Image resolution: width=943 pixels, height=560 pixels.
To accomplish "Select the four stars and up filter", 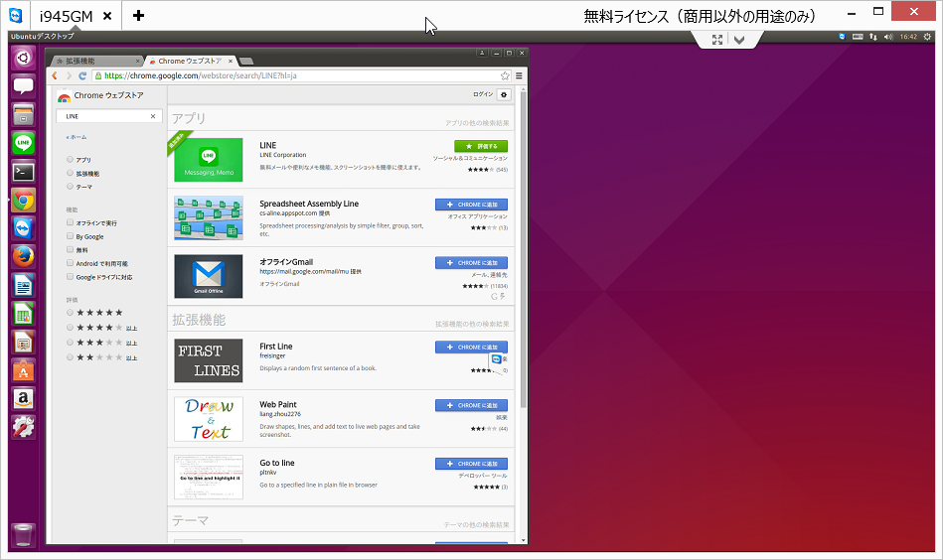I will pos(70,328).
